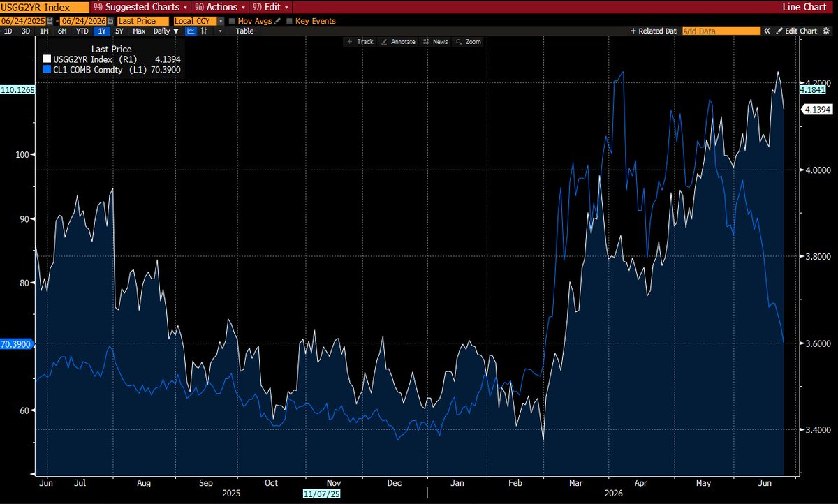Select the Max time range
The width and height of the screenshot is (838, 504).
139,31
